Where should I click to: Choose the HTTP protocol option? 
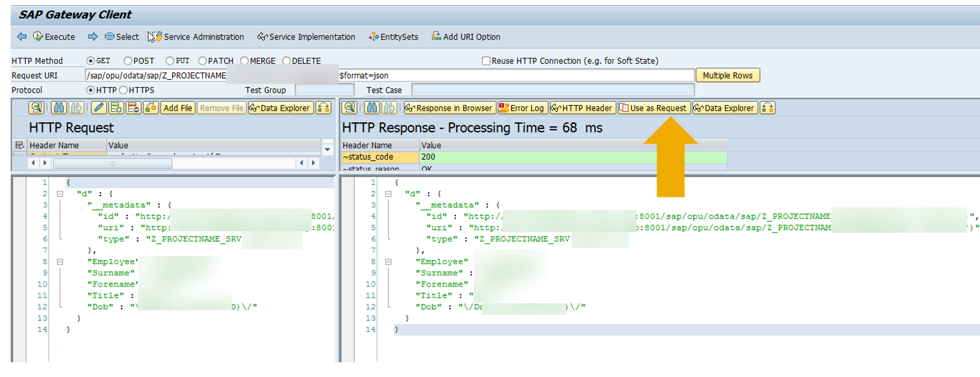tap(90, 90)
